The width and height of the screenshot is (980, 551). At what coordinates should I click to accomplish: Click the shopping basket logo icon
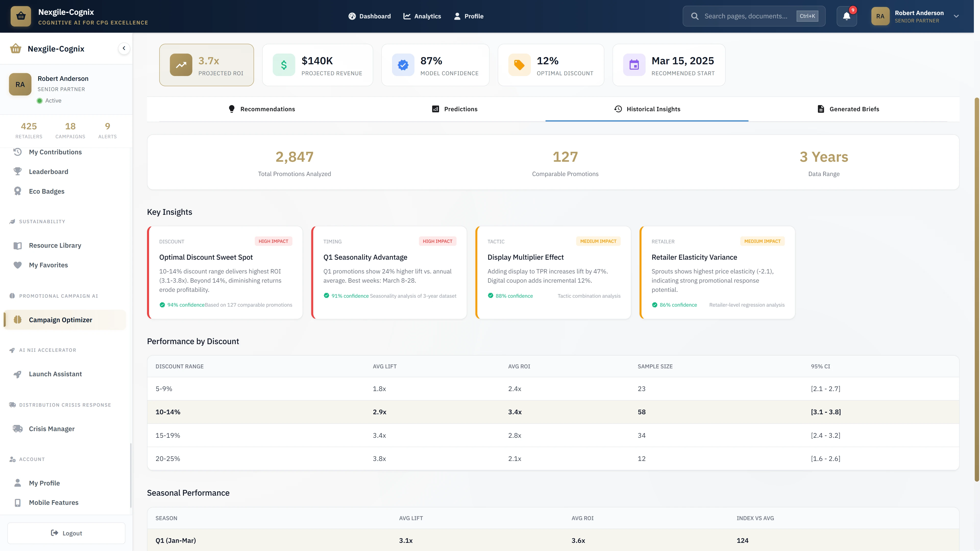21,16
